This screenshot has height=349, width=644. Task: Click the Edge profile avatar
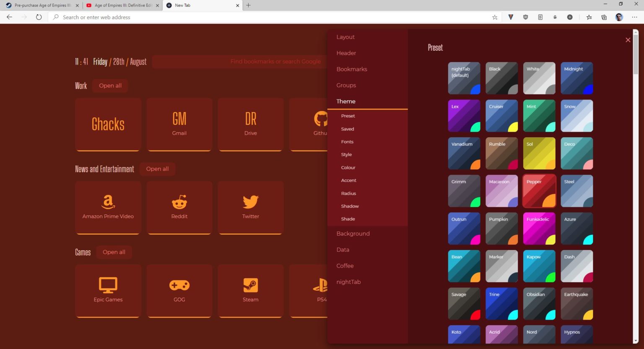pos(619,17)
